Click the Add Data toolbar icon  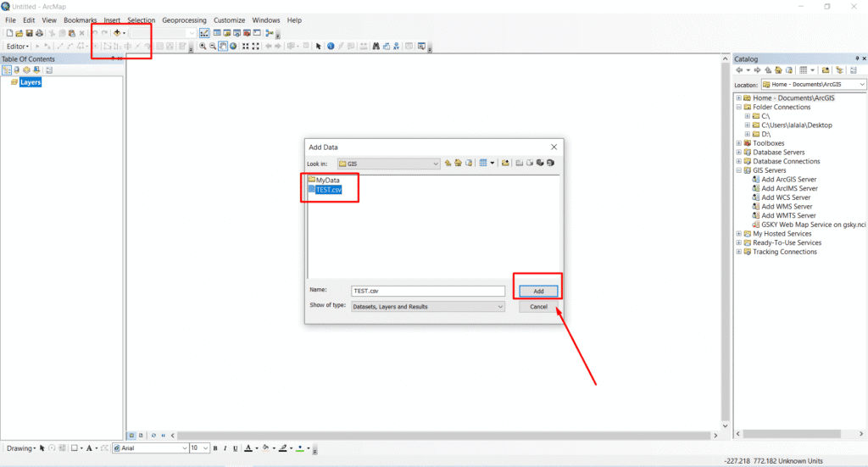pyautogui.click(x=117, y=33)
